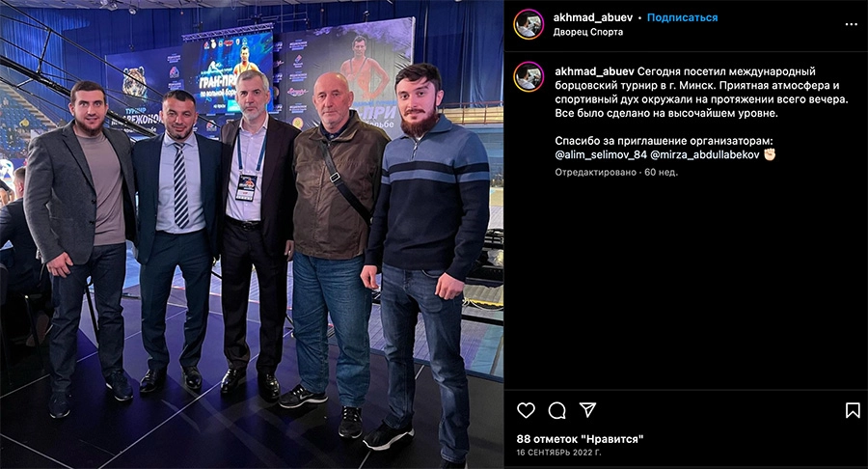Click the 60 нед. timestamp
Viewport: 868px width, 469px height.
[x=661, y=172]
